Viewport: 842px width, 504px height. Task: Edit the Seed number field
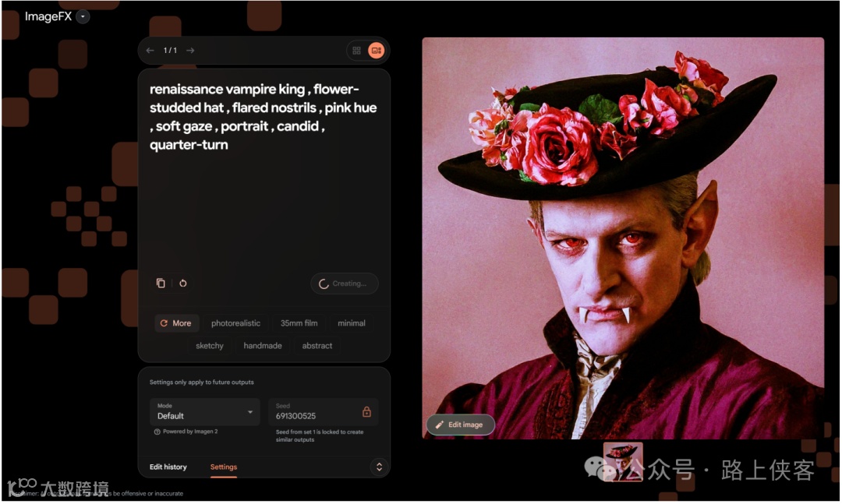(x=314, y=412)
